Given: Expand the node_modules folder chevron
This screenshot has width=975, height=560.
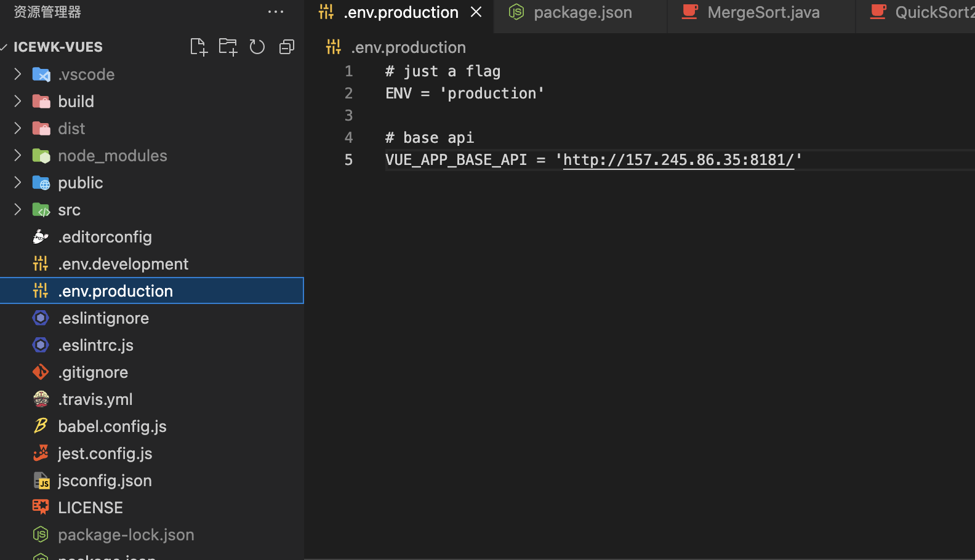Looking at the screenshot, I should coord(17,155).
